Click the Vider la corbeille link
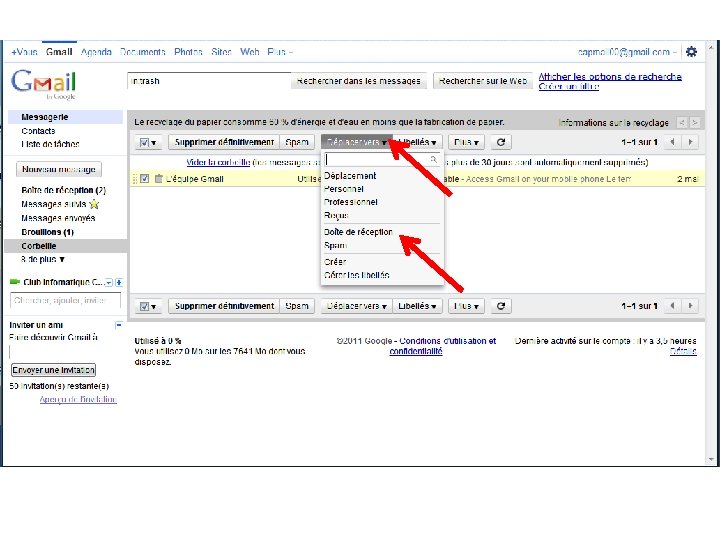 pos(218,162)
